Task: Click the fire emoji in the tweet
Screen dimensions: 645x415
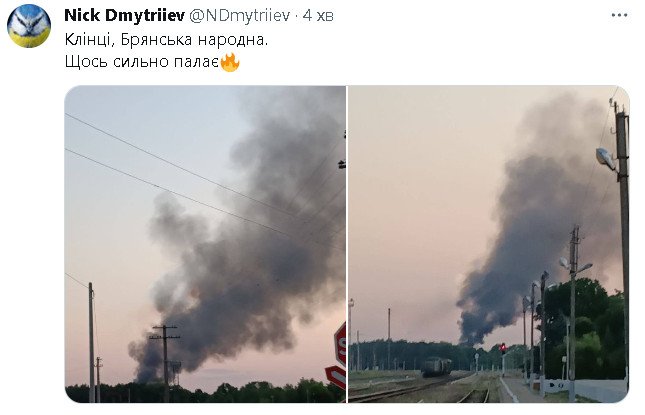Action: coord(230,62)
